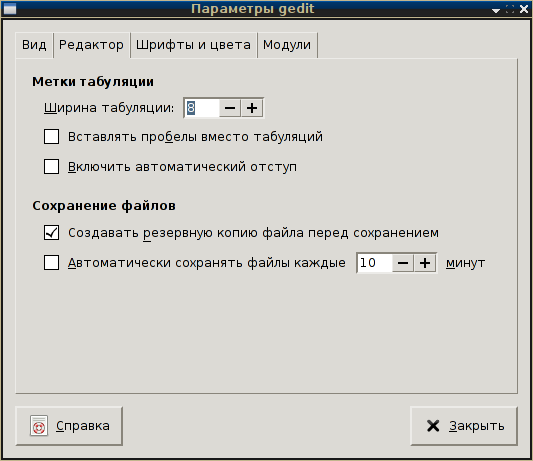Click the Ширина табуляции value field
Image resolution: width=533 pixels, height=461 pixels.
click(x=202, y=108)
